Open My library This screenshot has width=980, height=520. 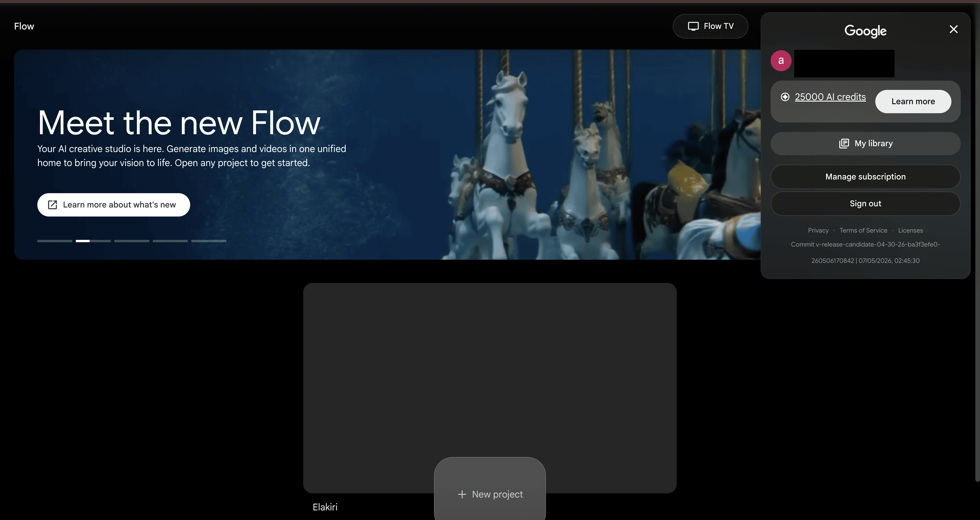865,144
